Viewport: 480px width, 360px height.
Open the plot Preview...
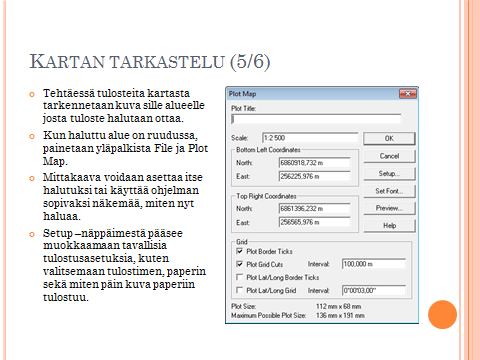389,208
